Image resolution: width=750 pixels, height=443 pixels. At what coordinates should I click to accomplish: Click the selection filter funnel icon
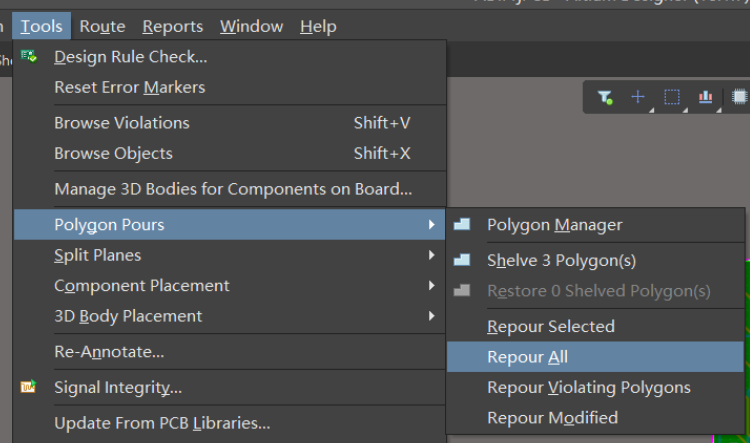[x=605, y=97]
